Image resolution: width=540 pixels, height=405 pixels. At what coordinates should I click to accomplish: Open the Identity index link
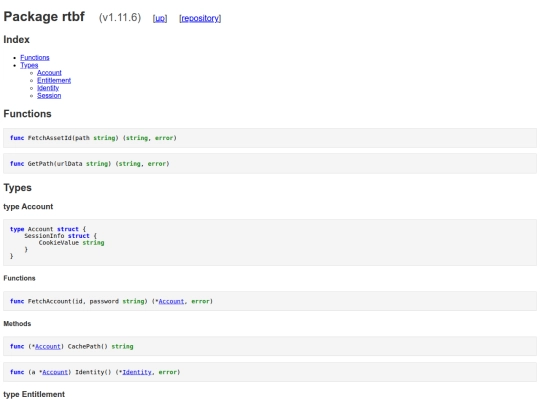click(x=48, y=88)
